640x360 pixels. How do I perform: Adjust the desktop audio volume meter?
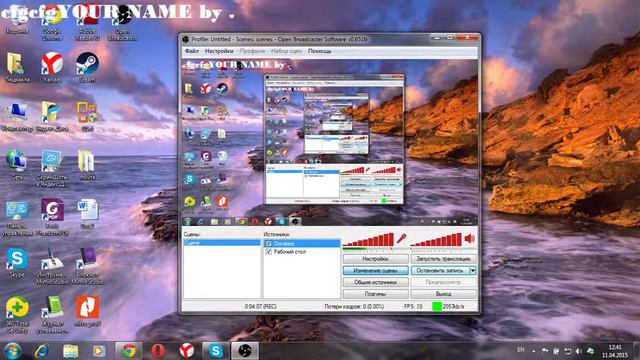(x=437, y=240)
